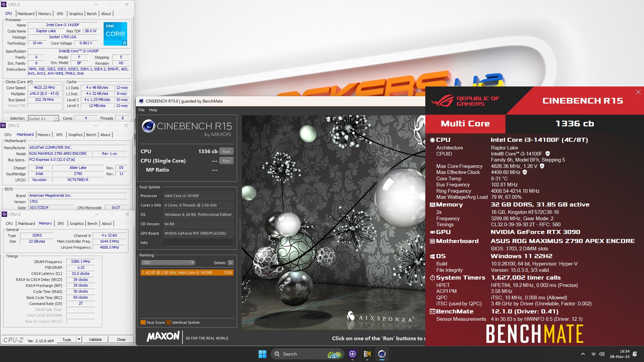
Task: Click the DRAM Frequency value '3289.1 MHz'
Action: pos(80,261)
